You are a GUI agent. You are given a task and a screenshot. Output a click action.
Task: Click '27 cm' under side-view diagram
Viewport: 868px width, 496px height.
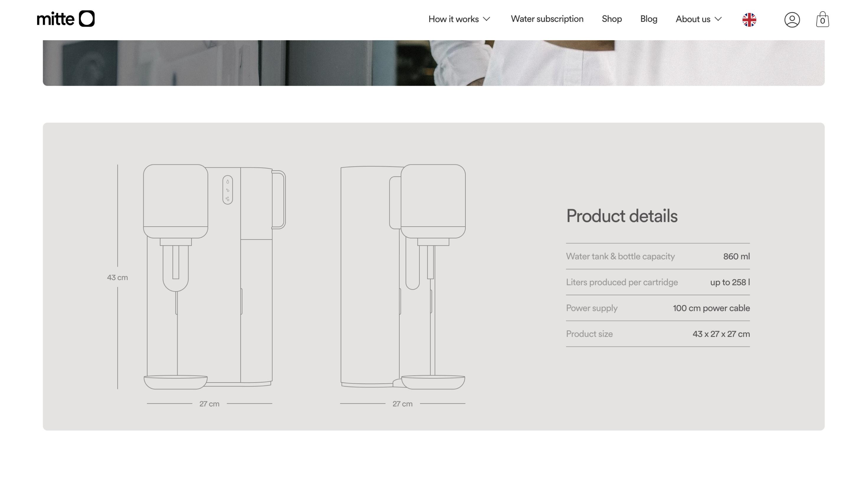tap(402, 404)
